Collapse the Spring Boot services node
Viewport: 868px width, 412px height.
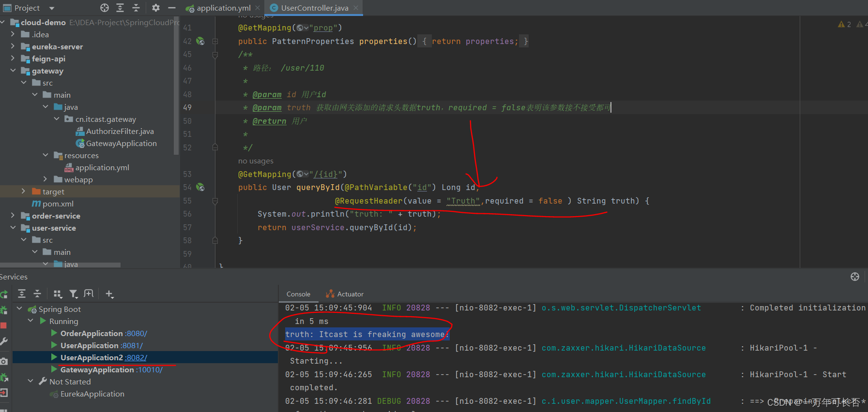pyautogui.click(x=19, y=309)
